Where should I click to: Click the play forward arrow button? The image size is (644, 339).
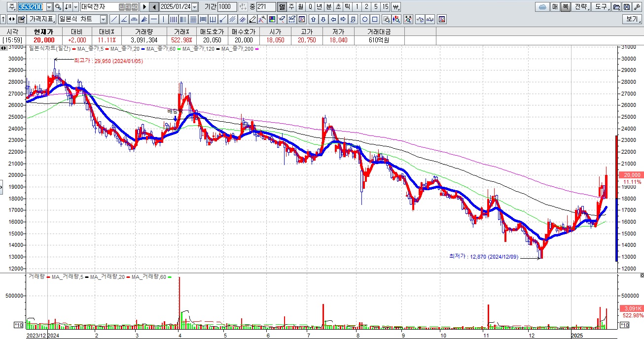tap(144, 7)
